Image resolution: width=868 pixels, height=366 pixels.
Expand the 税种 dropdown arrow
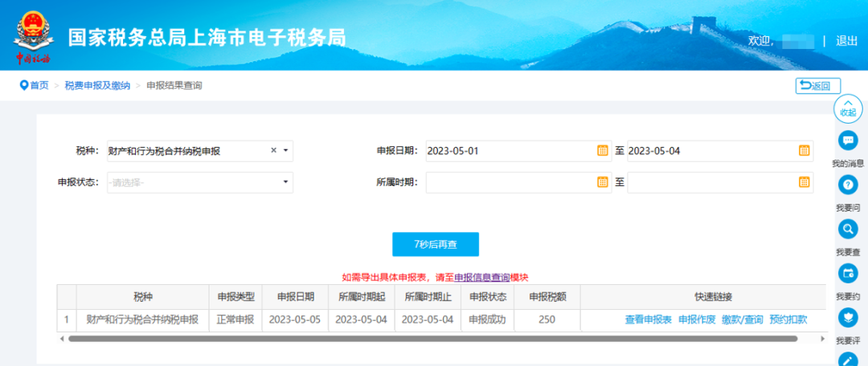coord(285,150)
